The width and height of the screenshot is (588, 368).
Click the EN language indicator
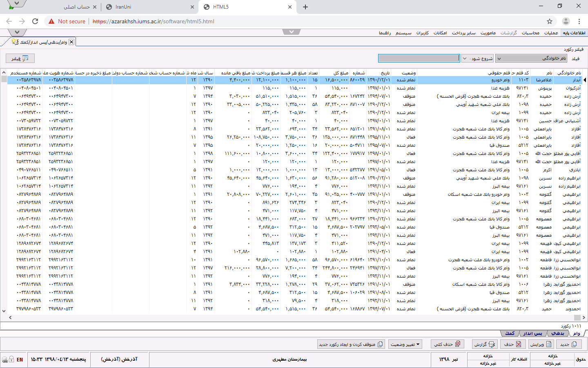coord(20,360)
